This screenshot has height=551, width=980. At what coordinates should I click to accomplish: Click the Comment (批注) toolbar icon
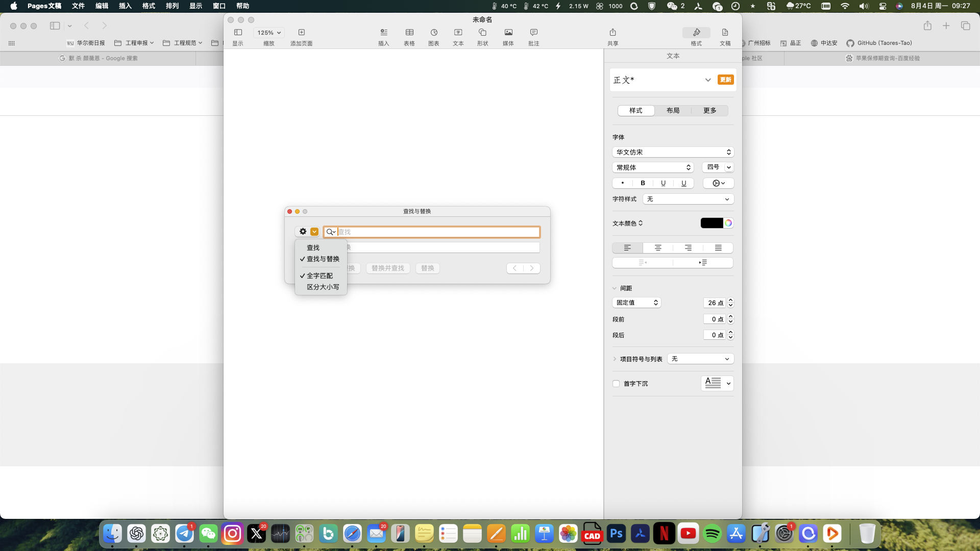coord(533,33)
